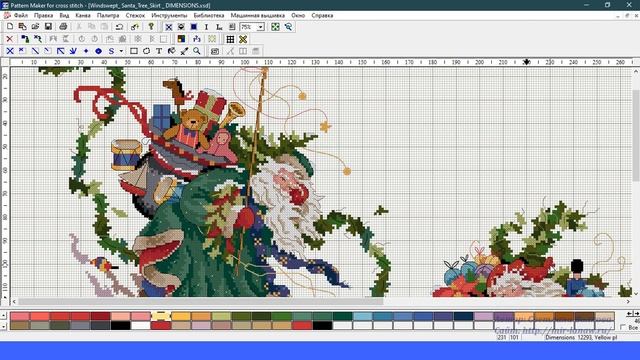
Task: Select the Text T tool
Action: 159,51
